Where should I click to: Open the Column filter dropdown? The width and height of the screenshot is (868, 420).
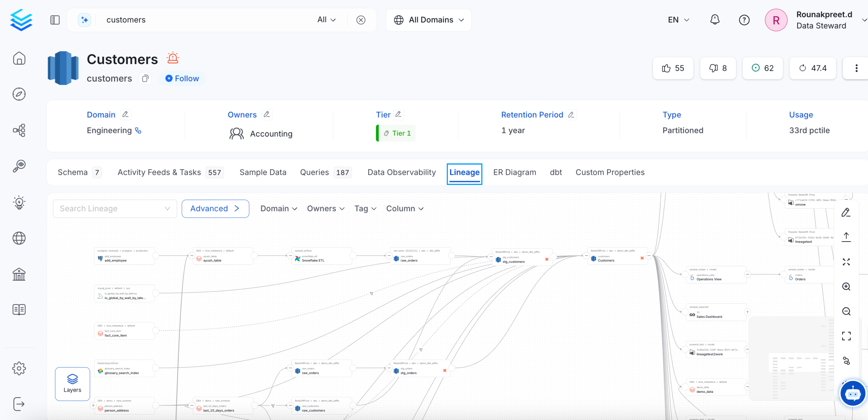tap(404, 208)
